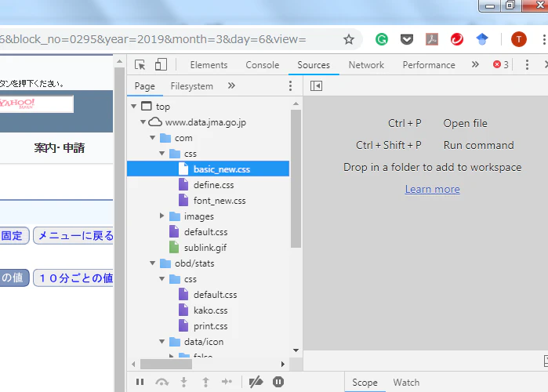Image resolution: width=548 pixels, height=392 pixels.
Task: Click the step icon in debugger toolbar
Action: click(x=227, y=382)
